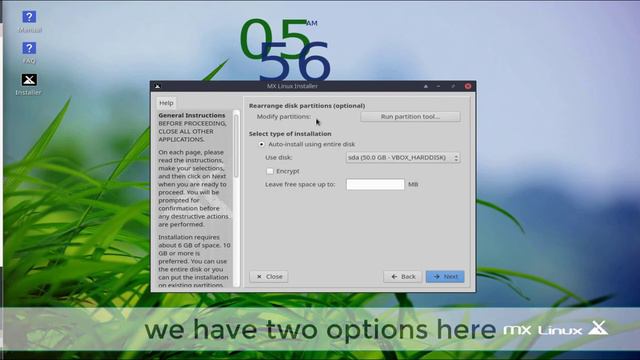This screenshot has height=360, width=640.
Task: Click the Help panel scrollbar
Action: coord(236,145)
